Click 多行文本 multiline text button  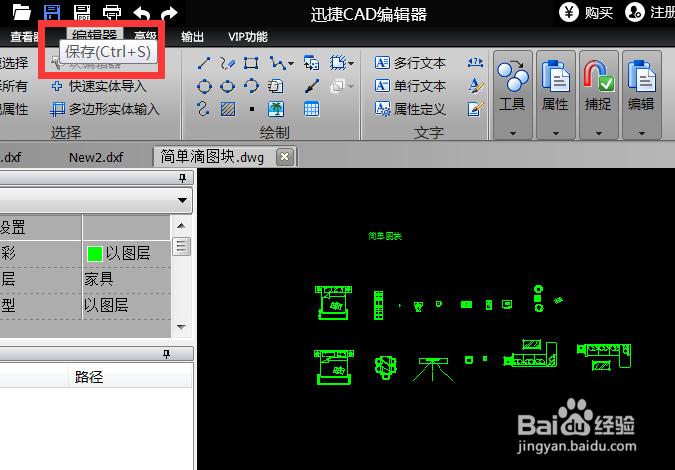pyautogui.click(x=410, y=63)
